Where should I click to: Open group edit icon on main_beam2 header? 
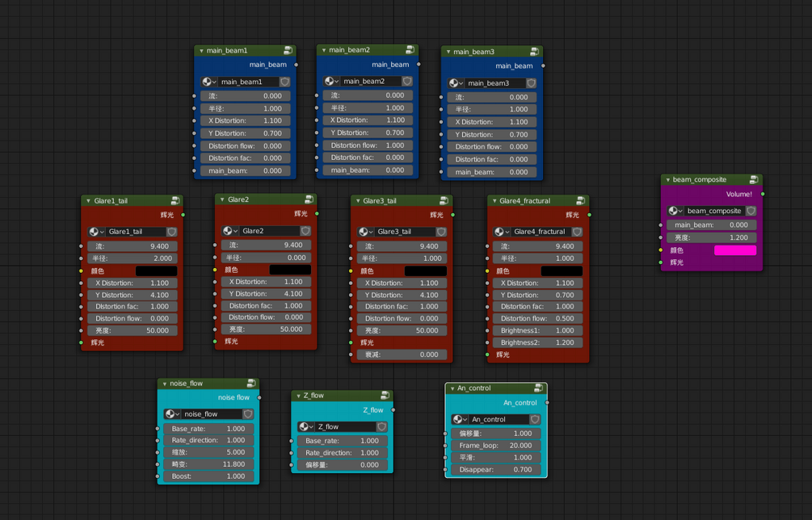pyautogui.click(x=410, y=50)
